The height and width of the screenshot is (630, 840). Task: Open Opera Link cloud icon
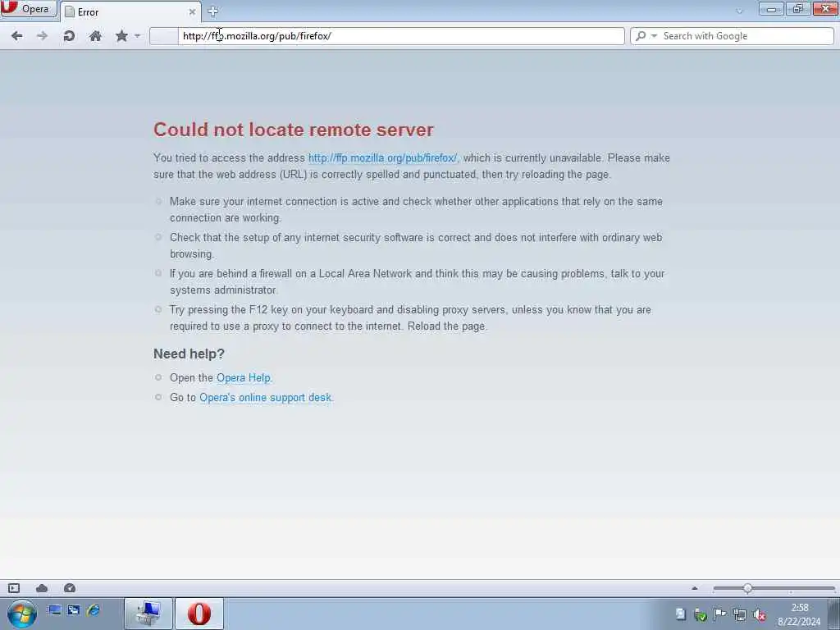click(42, 588)
